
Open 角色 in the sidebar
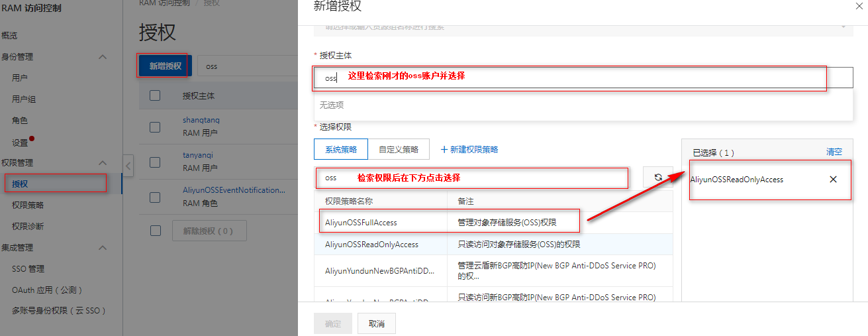pyautogui.click(x=20, y=121)
